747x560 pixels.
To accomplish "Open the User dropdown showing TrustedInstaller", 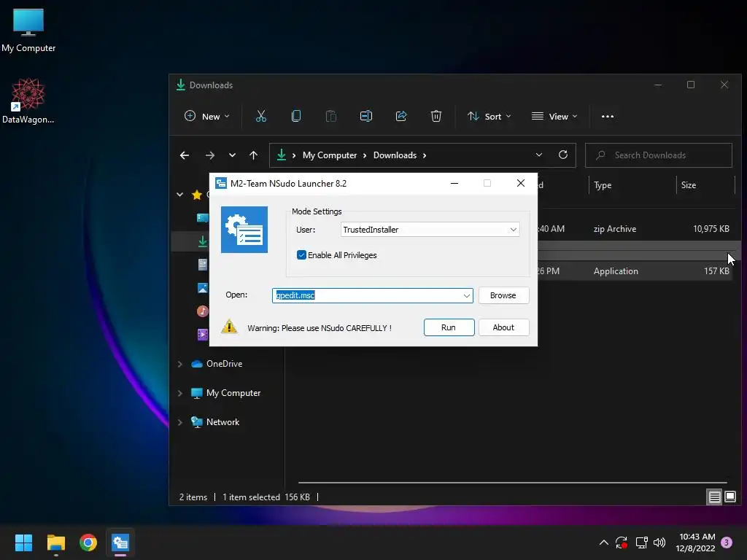I will click(x=430, y=230).
